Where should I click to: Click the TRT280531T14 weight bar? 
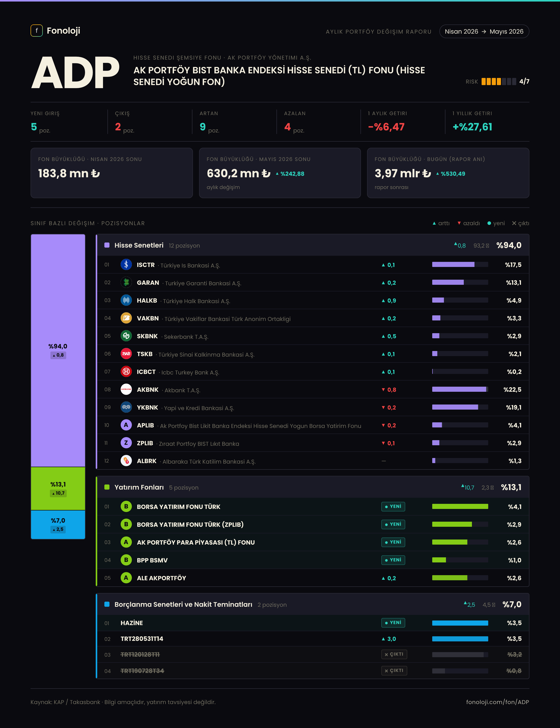[x=460, y=639]
